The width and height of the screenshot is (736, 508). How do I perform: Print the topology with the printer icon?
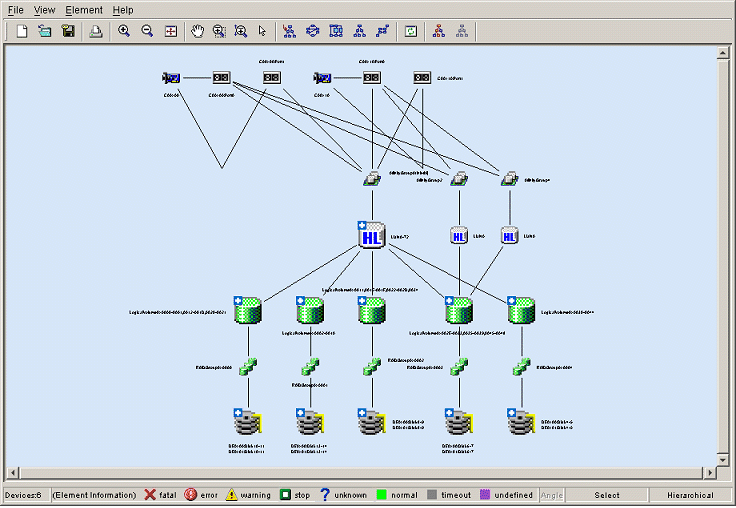pos(96,31)
